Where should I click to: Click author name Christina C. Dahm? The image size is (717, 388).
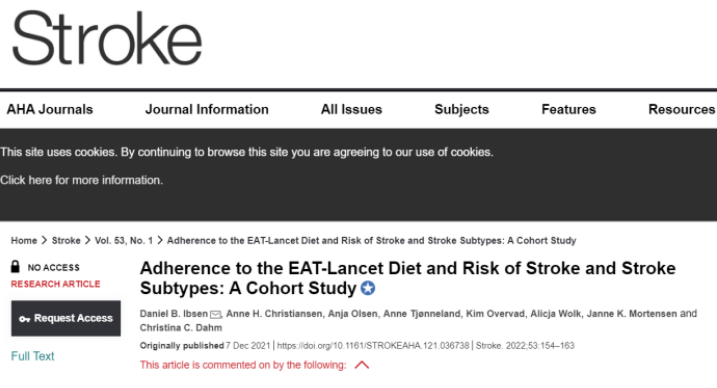(181, 328)
